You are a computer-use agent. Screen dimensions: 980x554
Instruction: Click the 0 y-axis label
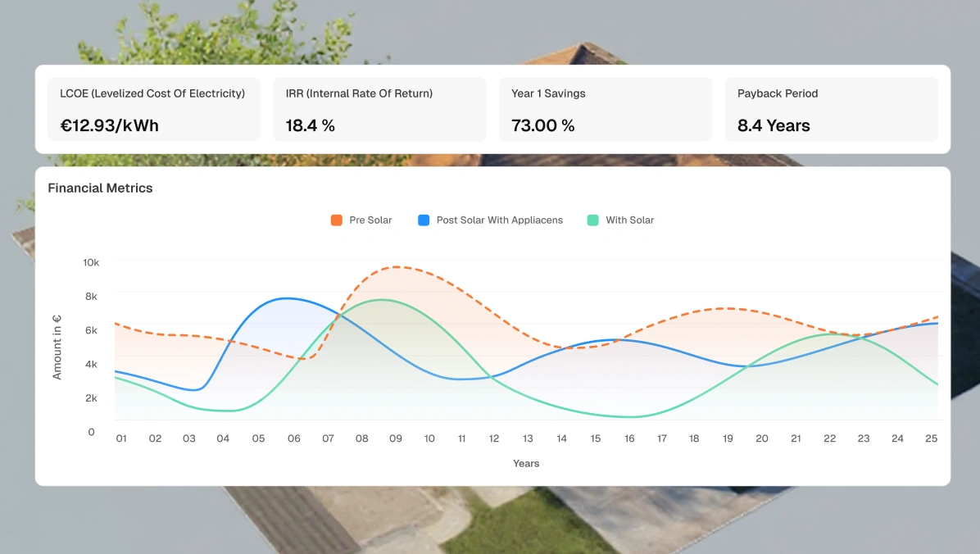tap(91, 431)
